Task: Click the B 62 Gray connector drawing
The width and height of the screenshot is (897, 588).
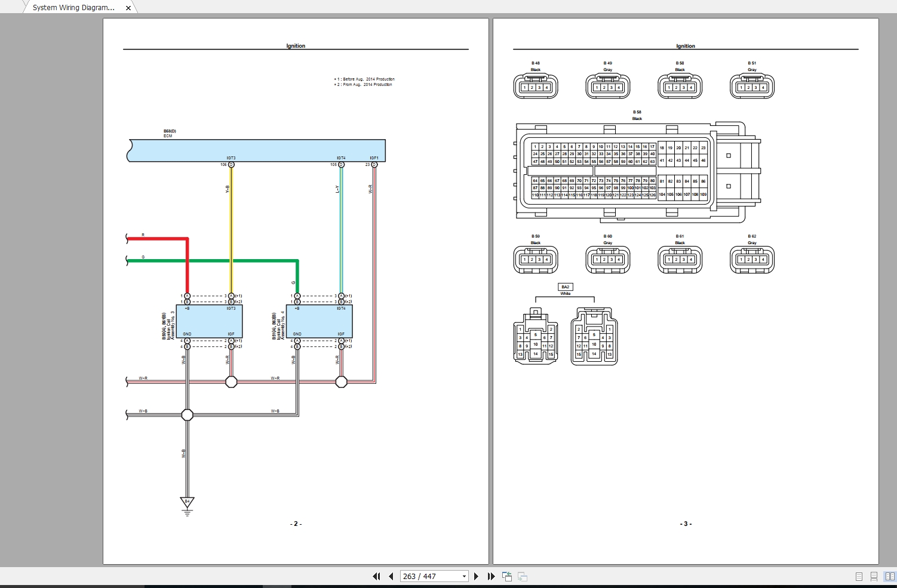Action: tap(752, 260)
